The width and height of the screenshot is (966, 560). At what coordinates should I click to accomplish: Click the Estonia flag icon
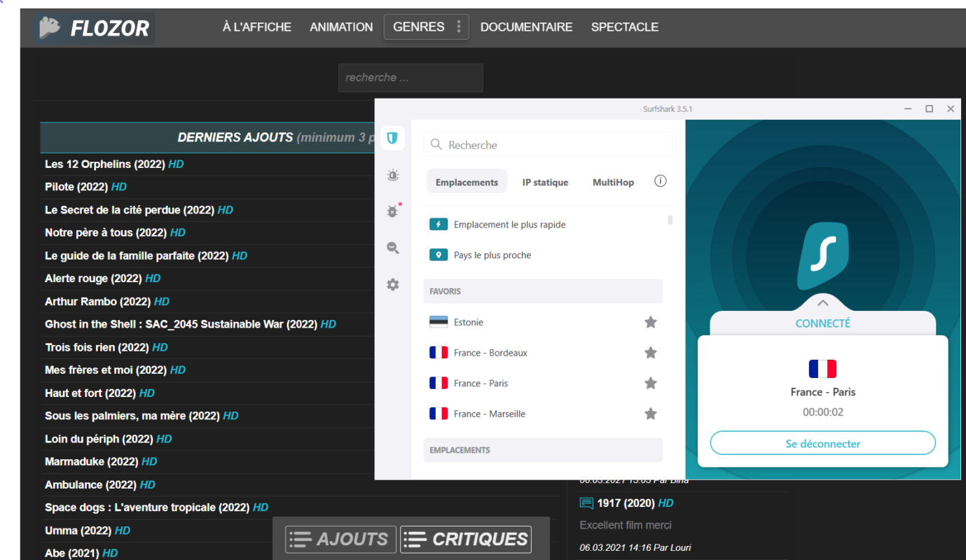439,322
